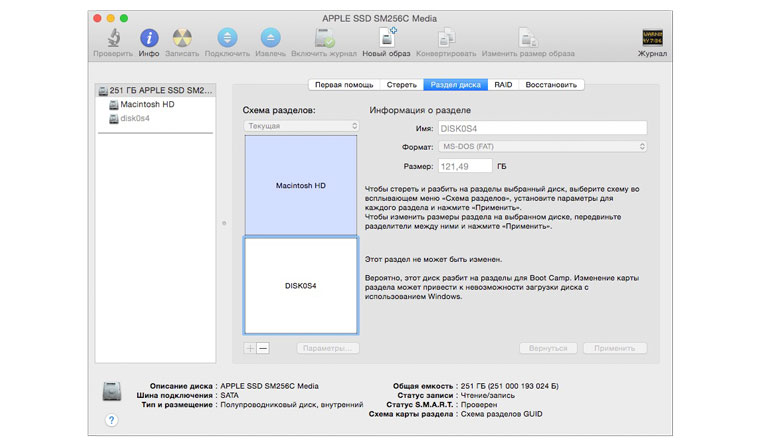The width and height of the screenshot is (760, 446).
Task: Click the Mount (Подключить) toolbar icon
Action: click(227, 38)
